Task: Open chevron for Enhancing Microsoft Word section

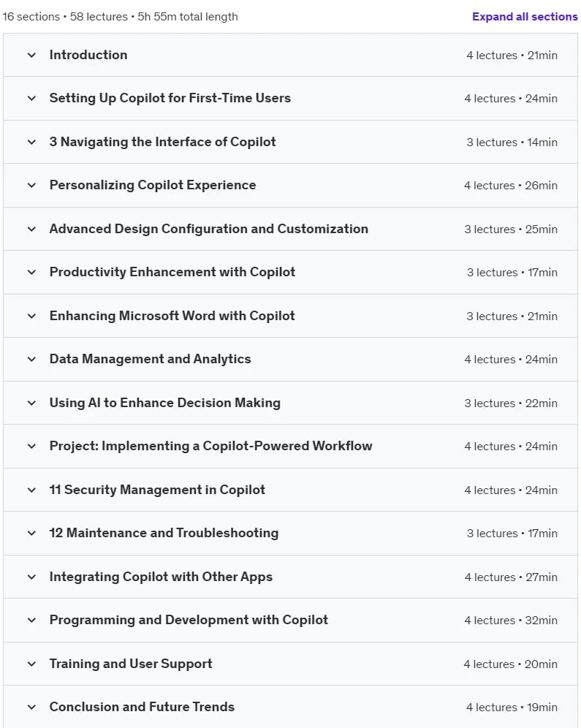Action: 31,316
